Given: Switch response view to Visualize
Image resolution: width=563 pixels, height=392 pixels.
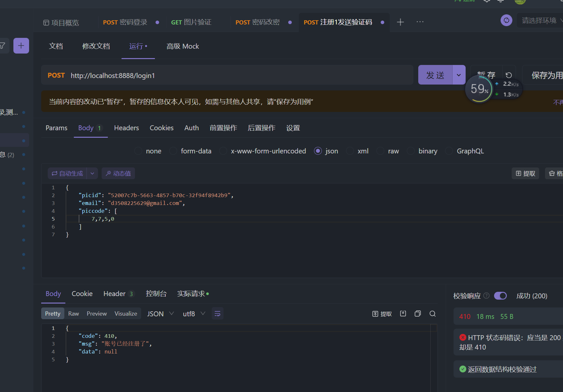Looking at the screenshot, I should click(126, 314).
